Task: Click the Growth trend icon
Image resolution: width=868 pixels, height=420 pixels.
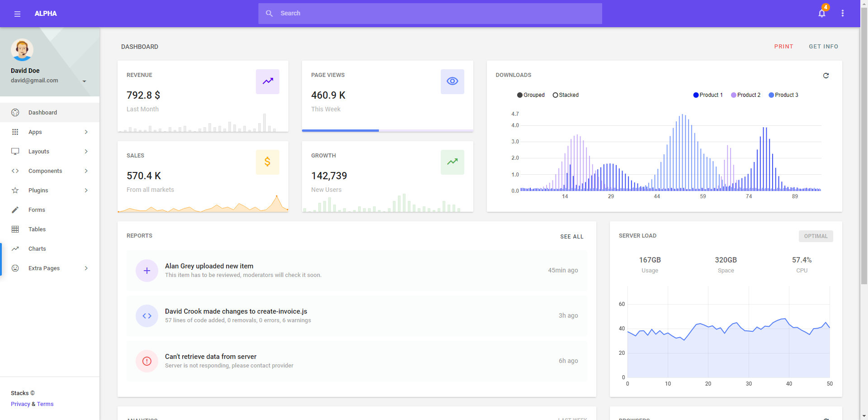Action: pos(453,162)
